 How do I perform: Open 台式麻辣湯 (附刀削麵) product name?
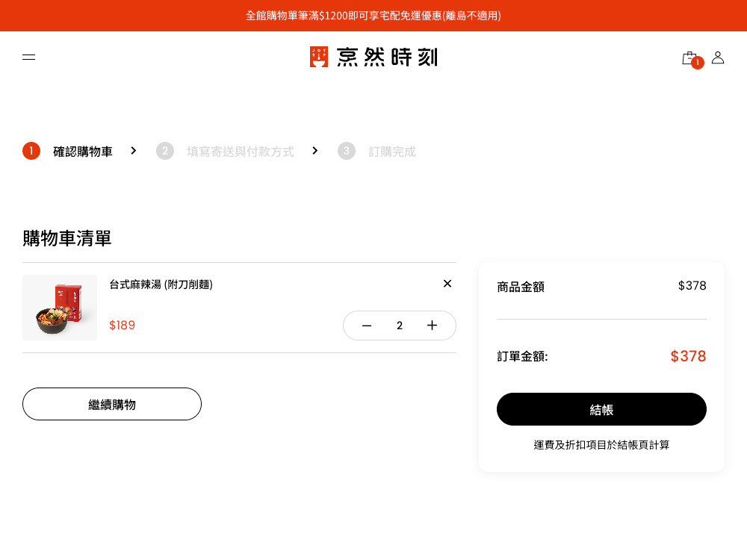click(161, 284)
